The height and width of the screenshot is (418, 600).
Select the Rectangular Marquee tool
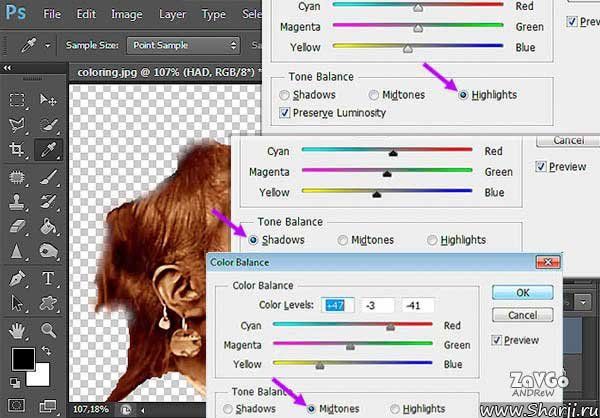tap(17, 100)
